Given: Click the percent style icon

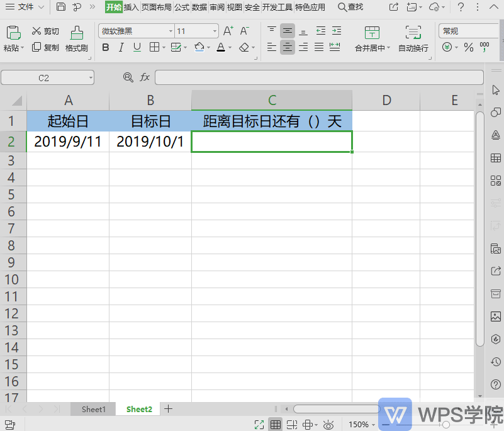Looking at the screenshot, I should click(x=469, y=48).
